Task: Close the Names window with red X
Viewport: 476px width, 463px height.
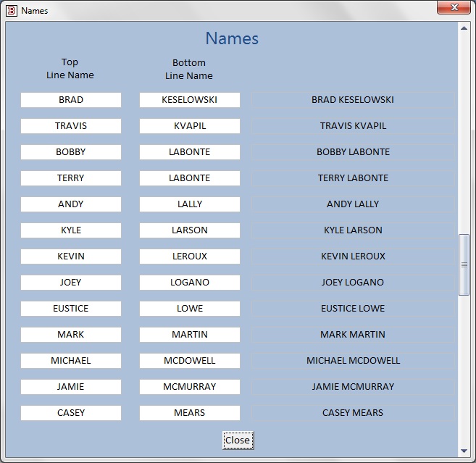Action: pos(454,8)
